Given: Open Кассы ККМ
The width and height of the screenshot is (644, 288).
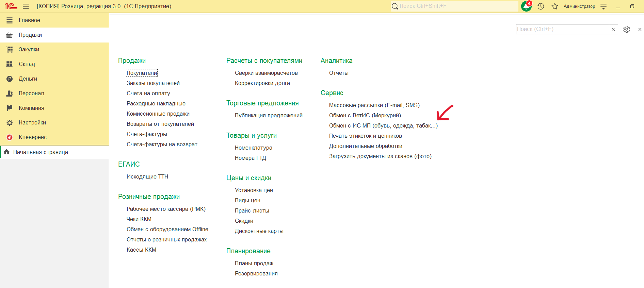Looking at the screenshot, I should pyautogui.click(x=141, y=250).
